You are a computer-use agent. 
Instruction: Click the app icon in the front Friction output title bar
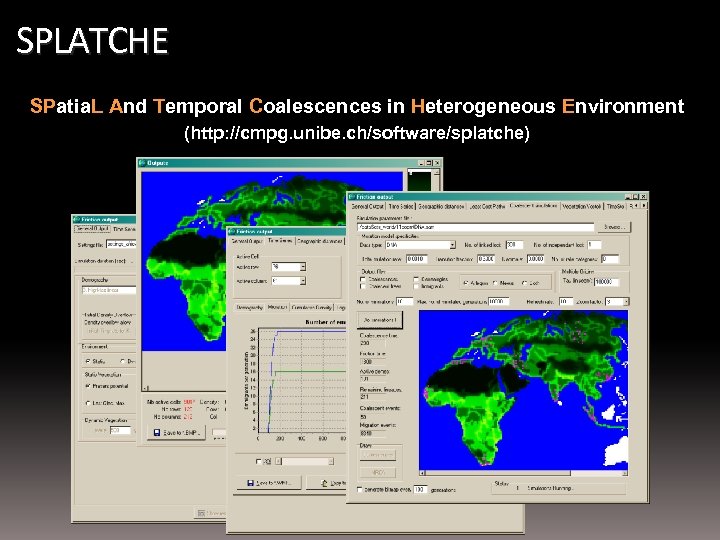pyautogui.click(x=352, y=197)
